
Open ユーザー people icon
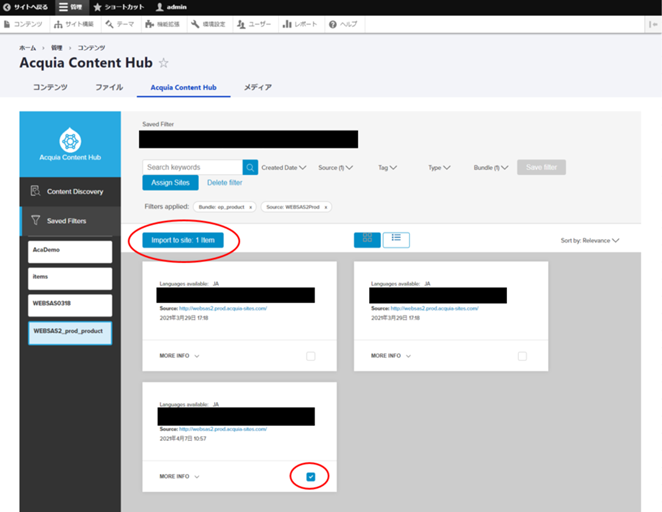click(x=241, y=24)
